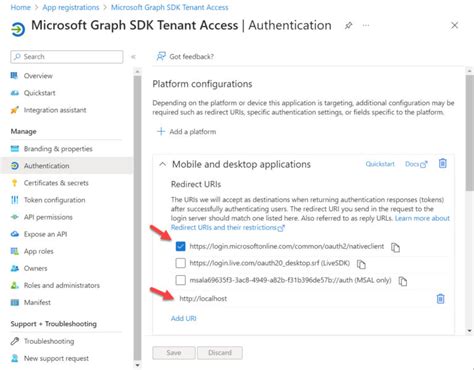The height and width of the screenshot is (370, 474).
Task: Copy the login.live.com LiveSDK URI
Action: (361, 264)
